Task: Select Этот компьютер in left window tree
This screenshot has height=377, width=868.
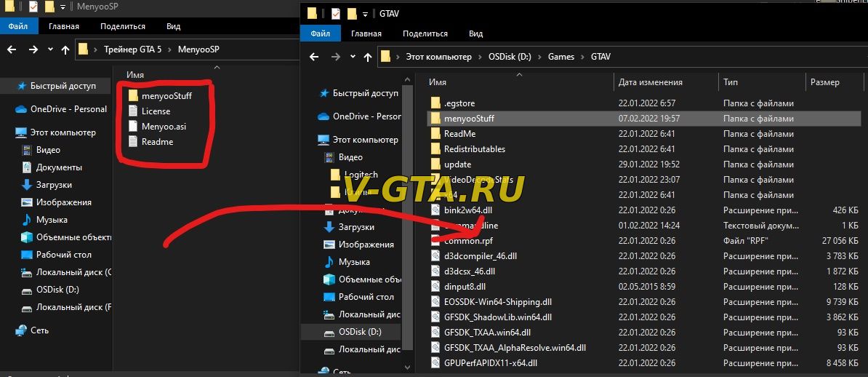Action: [63, 132]
